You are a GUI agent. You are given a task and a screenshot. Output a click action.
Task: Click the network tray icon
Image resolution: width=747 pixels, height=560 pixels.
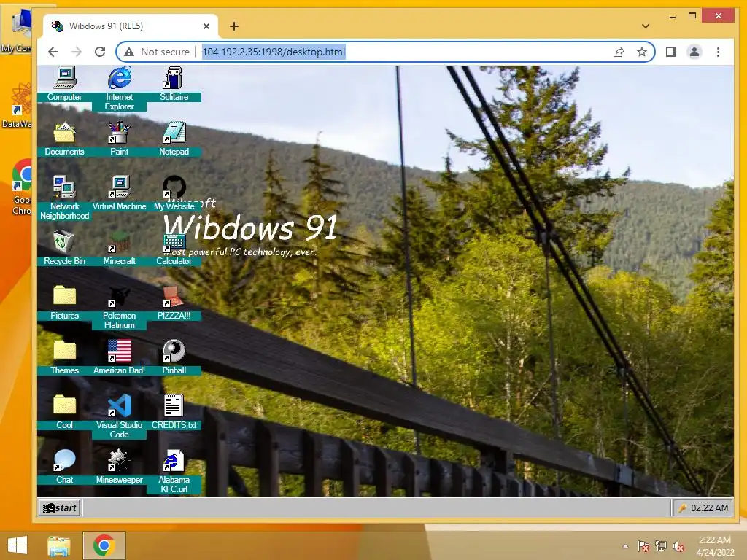661,546
